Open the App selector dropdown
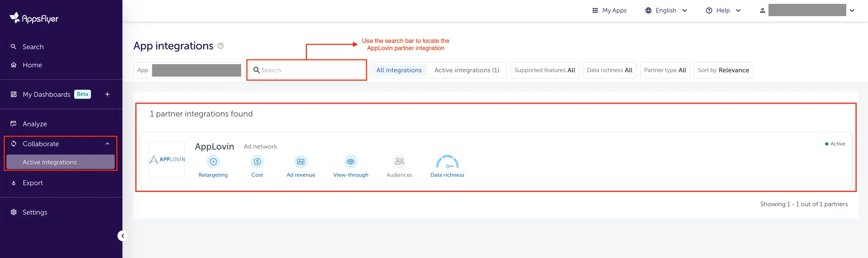 click(189, 70)
